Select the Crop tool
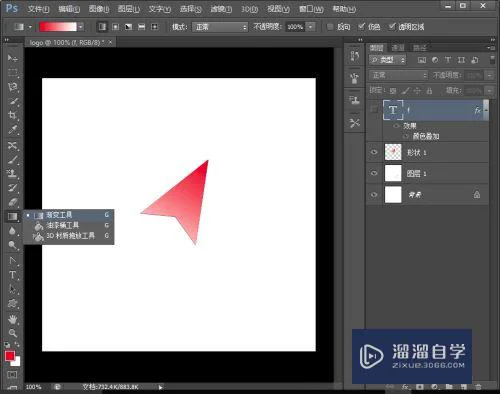This screenshot has height=394, width=500. (12, 115)
